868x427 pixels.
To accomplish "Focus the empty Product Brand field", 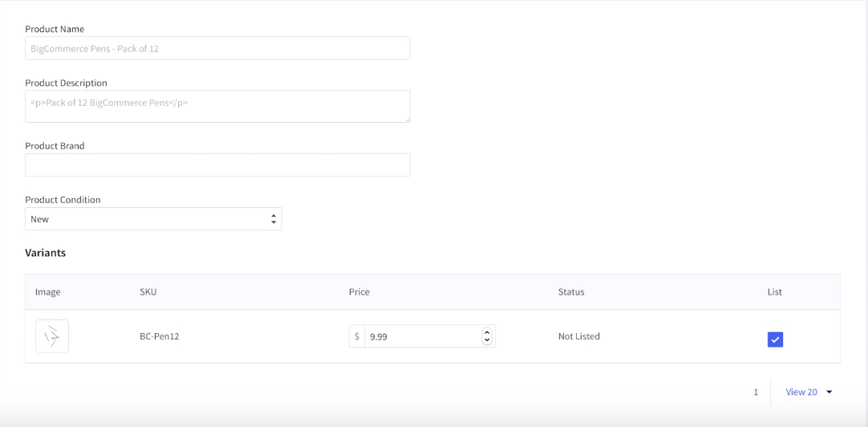I will [x=217, y=165].
